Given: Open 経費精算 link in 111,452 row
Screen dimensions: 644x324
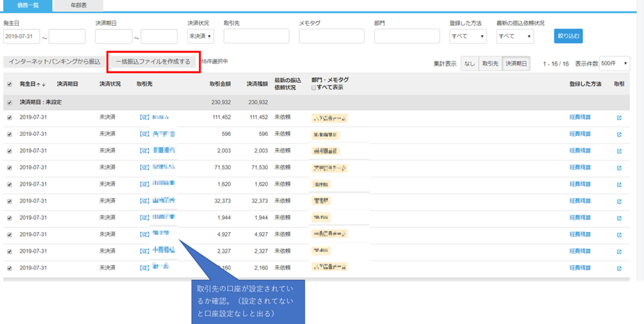Looking at the screenshot, I should pyautogui.click(x=580, y=118).
